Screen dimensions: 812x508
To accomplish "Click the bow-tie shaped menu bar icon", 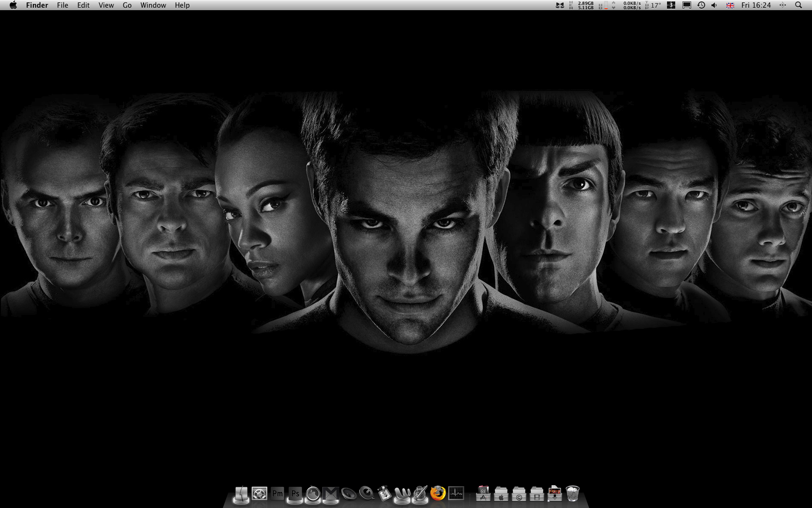I will pyautogui.click(x=560, y=5).
